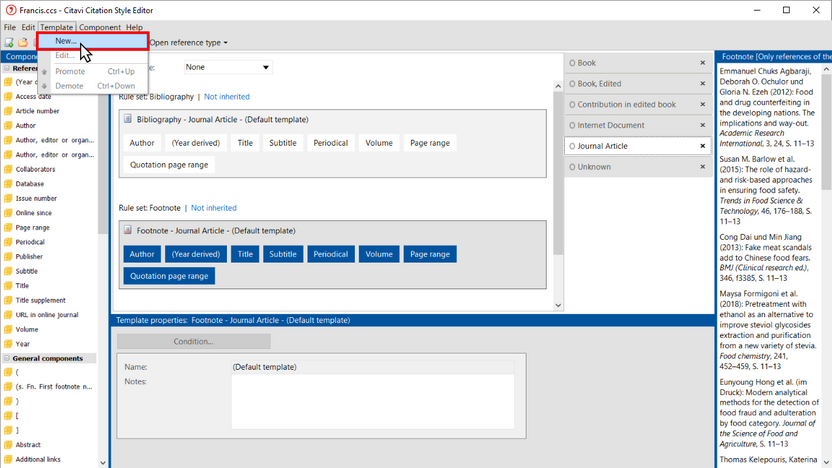Click the Online since component icon
This screenshot has height=468, width=832.
(8, 213)
